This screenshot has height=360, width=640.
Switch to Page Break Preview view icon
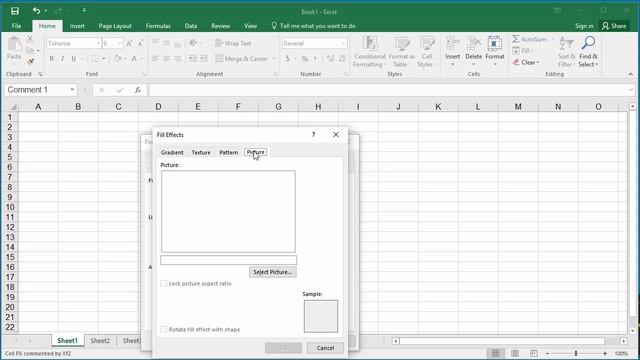pyautogui.click(x=534, y=353)
